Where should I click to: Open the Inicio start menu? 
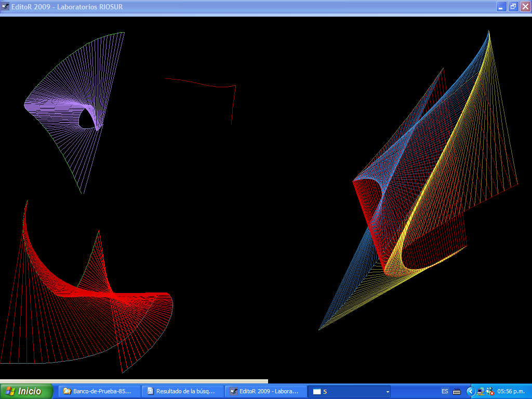26,391
